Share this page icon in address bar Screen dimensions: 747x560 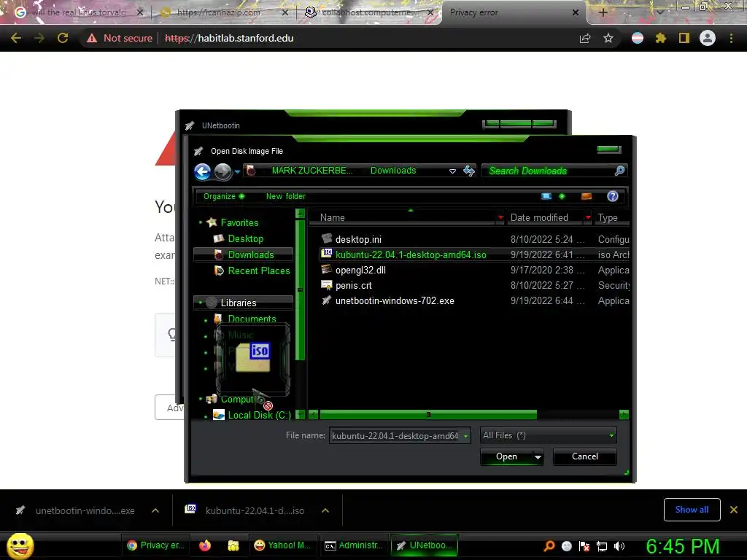pos(585,38)
